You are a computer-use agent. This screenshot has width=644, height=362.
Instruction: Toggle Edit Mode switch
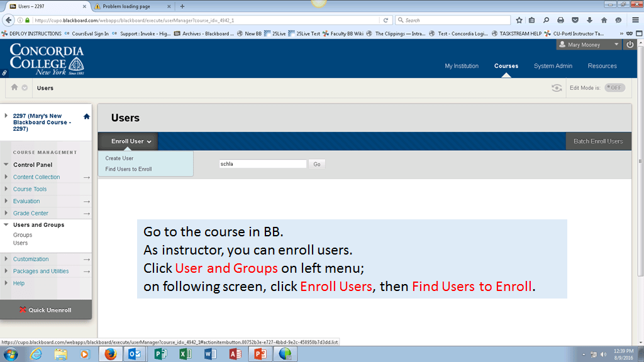[x=614, y=88]
